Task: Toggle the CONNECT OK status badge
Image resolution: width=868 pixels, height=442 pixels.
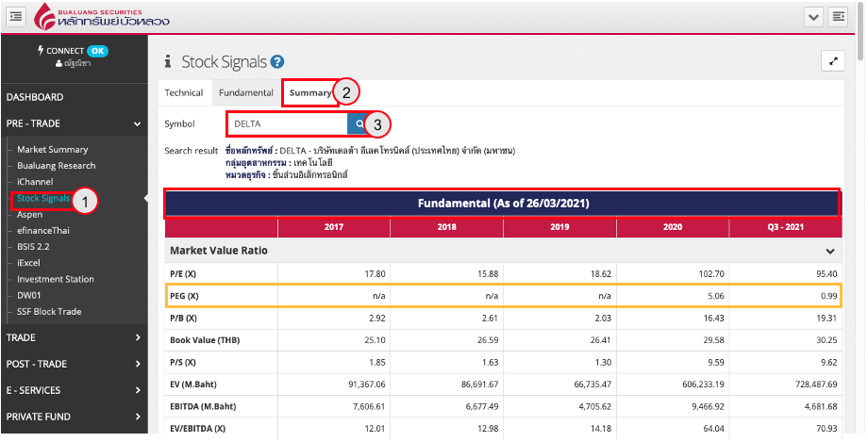Action: tap(98, 50)
